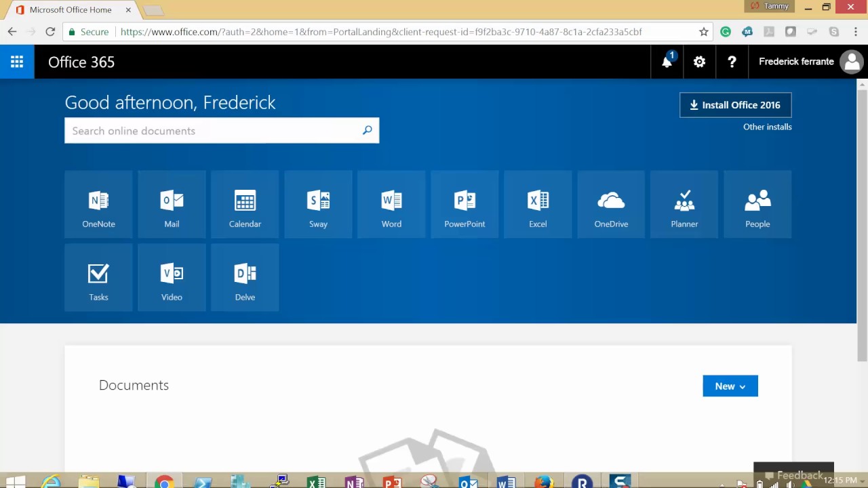Open Firefox from the taskbar

tap(544, 482)
